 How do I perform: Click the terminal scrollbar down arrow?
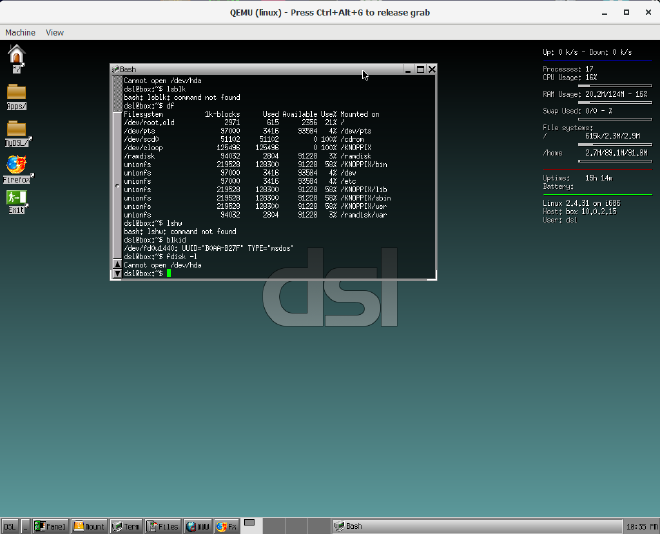(x=117, y=274)
